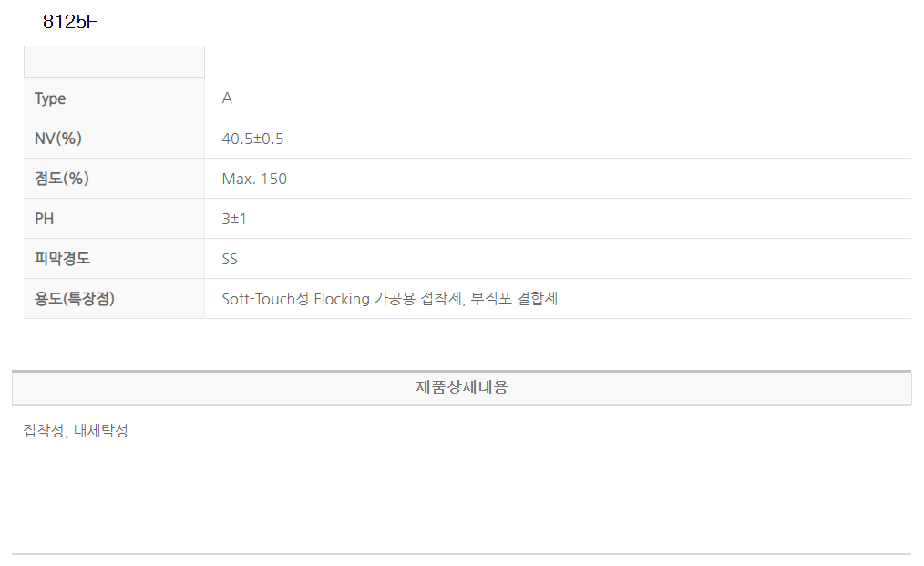Select the SS hardness value

coord(230,259)
